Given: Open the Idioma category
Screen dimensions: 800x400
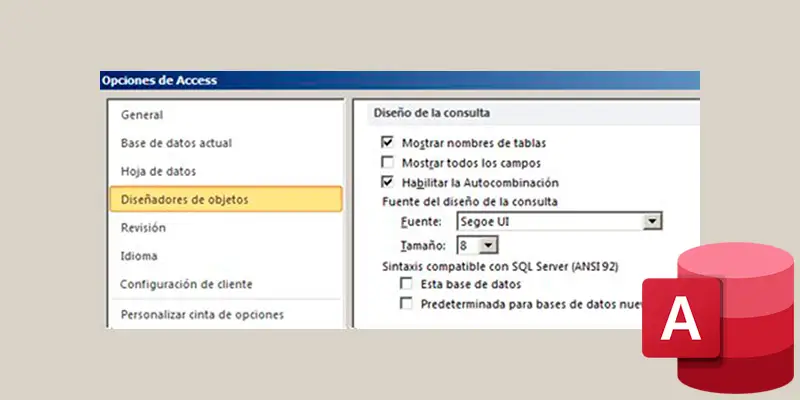Looking at the screenshot, I should pos(139,256).
